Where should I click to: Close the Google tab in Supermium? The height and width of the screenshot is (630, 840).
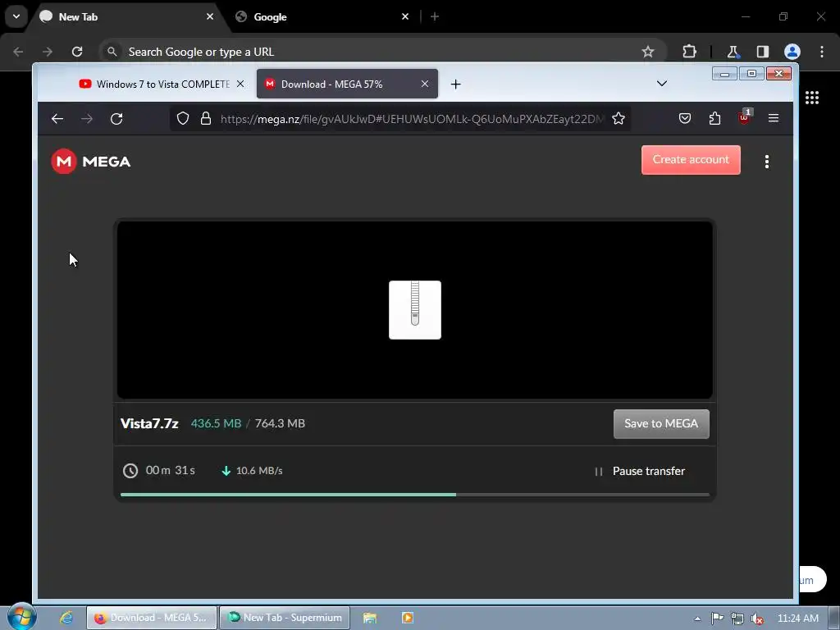[x=405, y=16]
